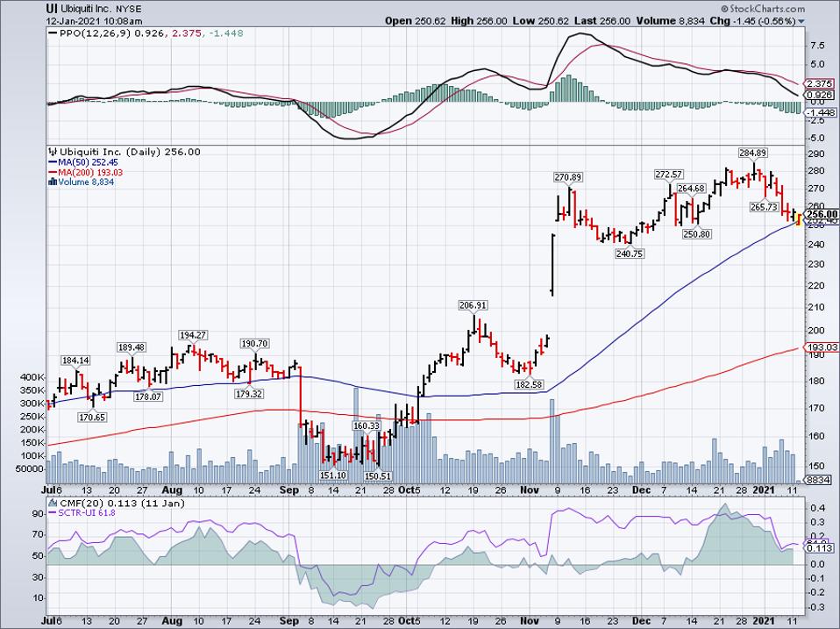
Task: Click the NYSE exchange label
Action: click(130, 9)
